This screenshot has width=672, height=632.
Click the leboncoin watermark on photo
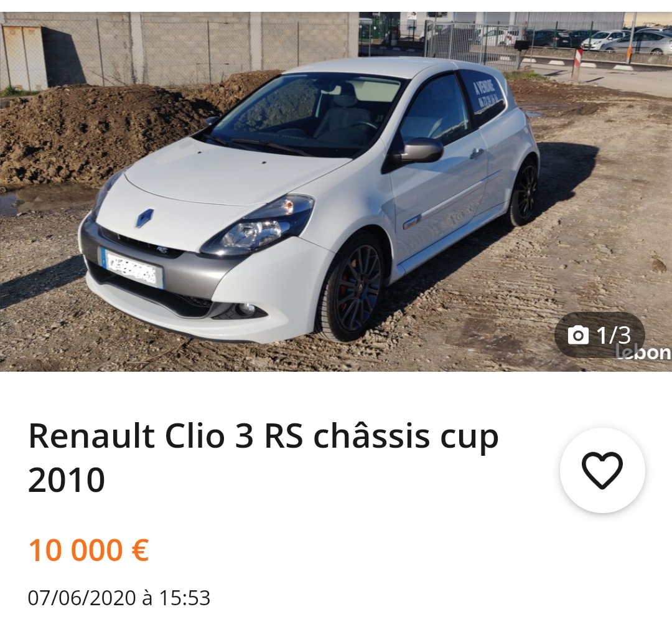tap(644, 352)
